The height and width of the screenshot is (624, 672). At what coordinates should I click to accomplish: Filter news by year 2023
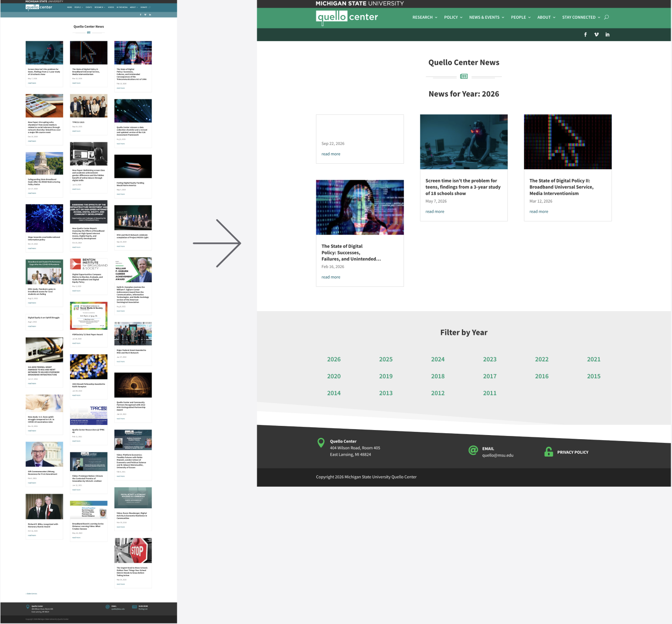click(x=490, y=360)
